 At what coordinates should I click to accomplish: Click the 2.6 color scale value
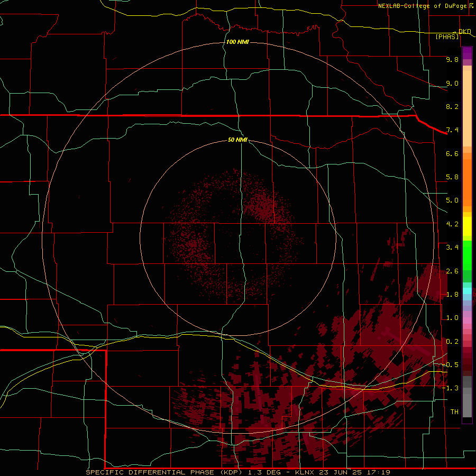coord(452,271)
